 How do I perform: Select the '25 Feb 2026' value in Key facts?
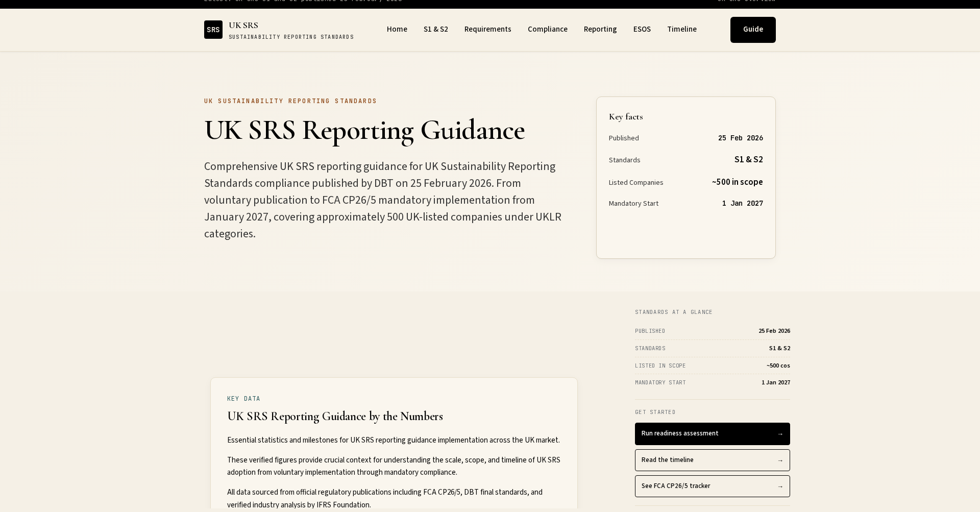(x=741, y=138)
